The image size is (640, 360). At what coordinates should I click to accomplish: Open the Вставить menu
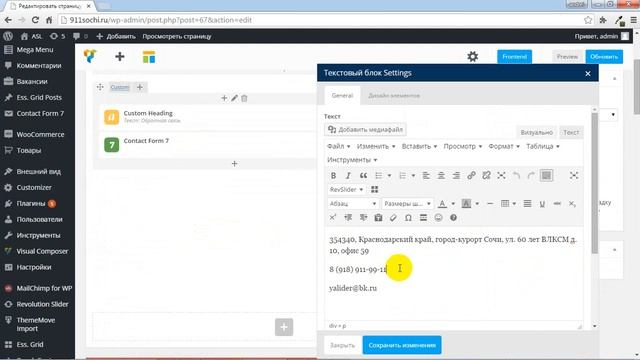[419, 146]
